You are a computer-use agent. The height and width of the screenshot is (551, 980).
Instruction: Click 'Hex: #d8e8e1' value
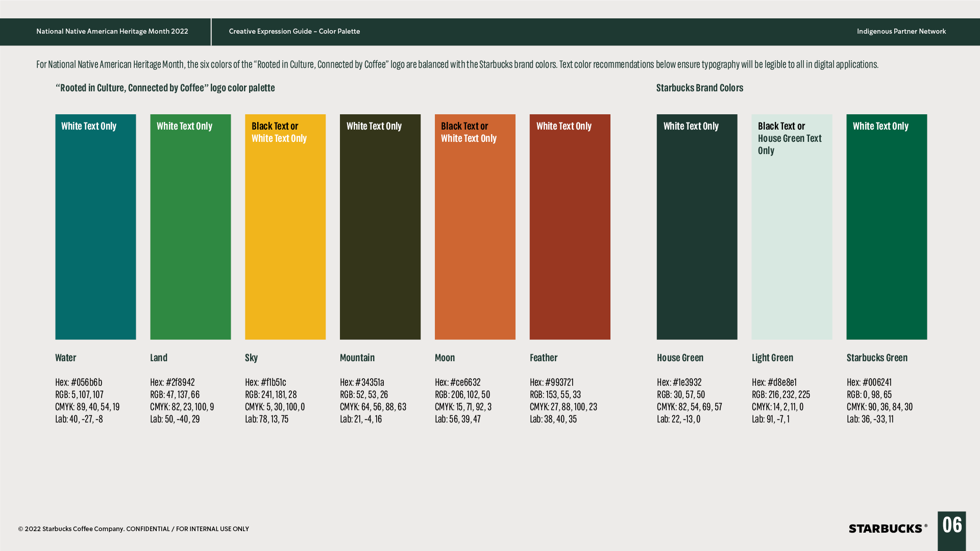click(x=774, y=382)
